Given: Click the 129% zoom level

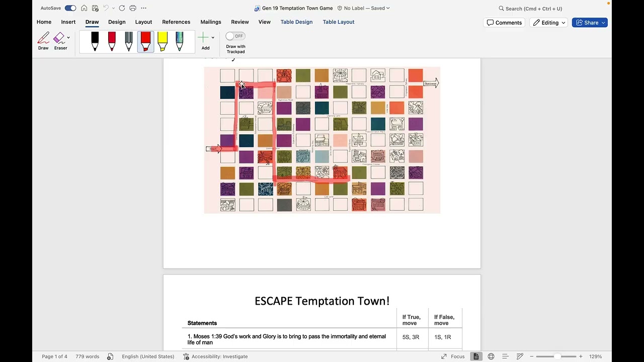Looking at the screenshot, I should [596, 356].
